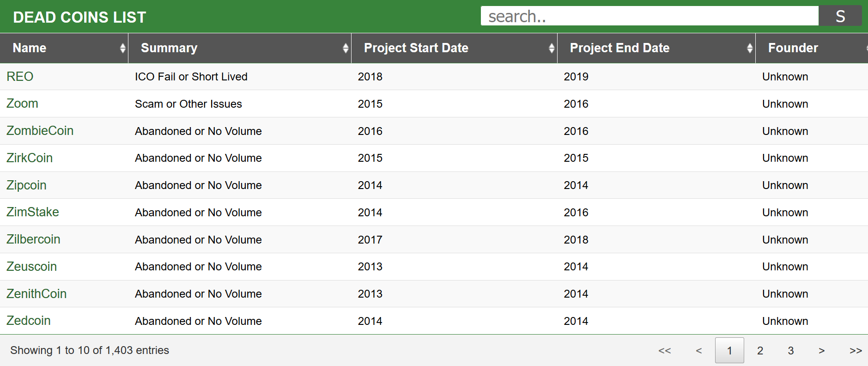View ZirkCoin details
Viewport: 868px width, 366px height.
pyautogui.click(x=30, y=158)
